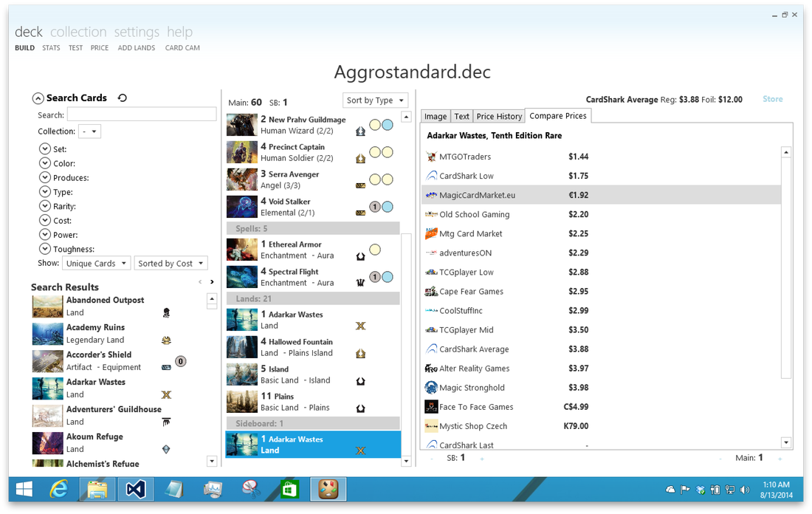Collapse the Search Cards panel chevron
Viewport: 812px width, 514px height.
point(38,98)
